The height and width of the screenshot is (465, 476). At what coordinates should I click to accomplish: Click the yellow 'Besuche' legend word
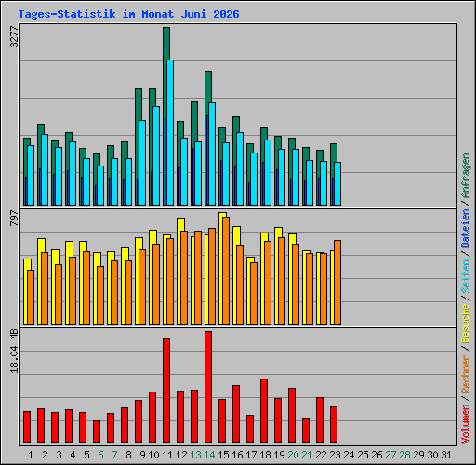(466, 323)
